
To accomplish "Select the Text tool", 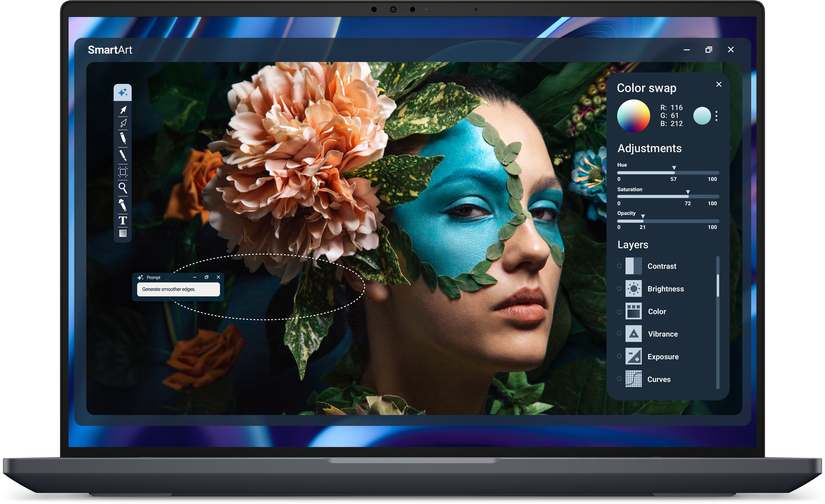I will (x=123, y=220).
